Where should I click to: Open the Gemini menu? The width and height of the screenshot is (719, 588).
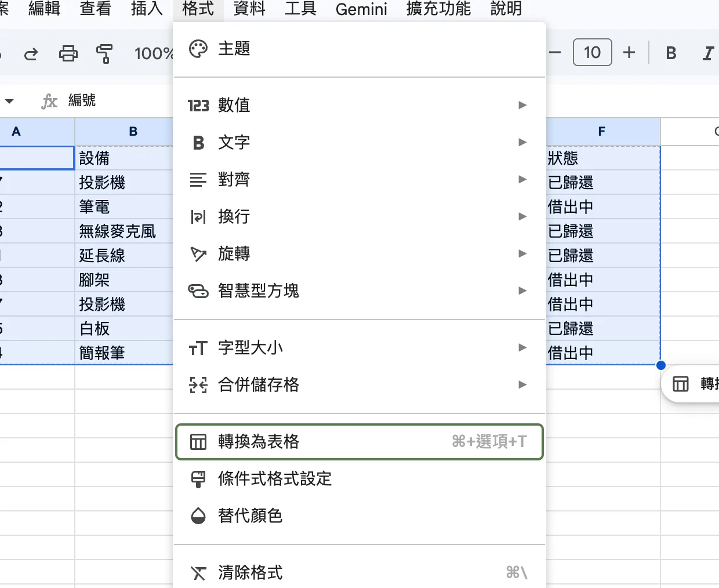(x=361, y=9)
